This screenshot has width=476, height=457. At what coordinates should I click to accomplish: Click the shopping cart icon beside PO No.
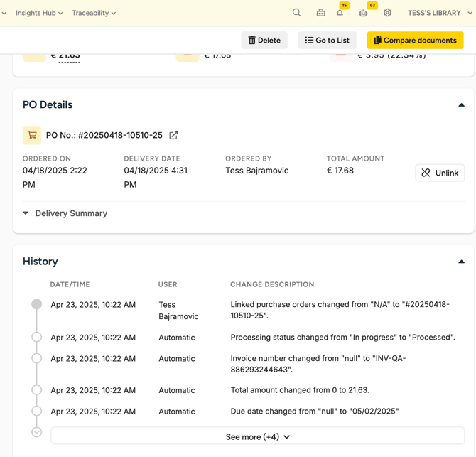(32, 135)
